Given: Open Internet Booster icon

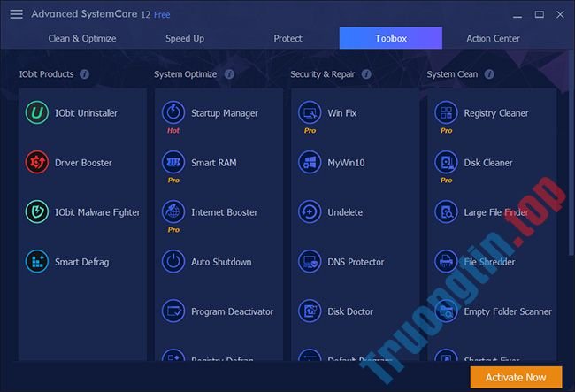Looking at the screenshot, I should tap(173, 211).
